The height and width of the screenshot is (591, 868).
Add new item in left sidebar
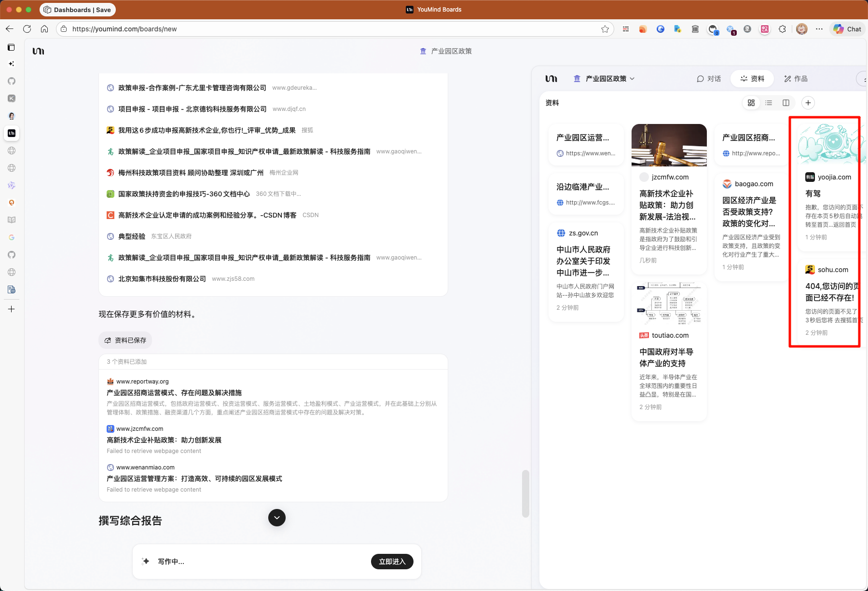[12, 309]
